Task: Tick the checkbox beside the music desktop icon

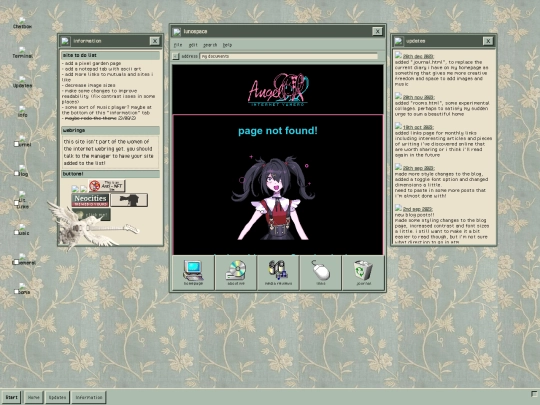Action: 16,233
